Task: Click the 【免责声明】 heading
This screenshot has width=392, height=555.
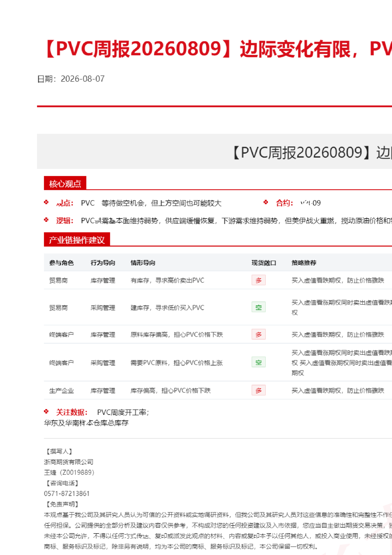Action: click(62, 504)
